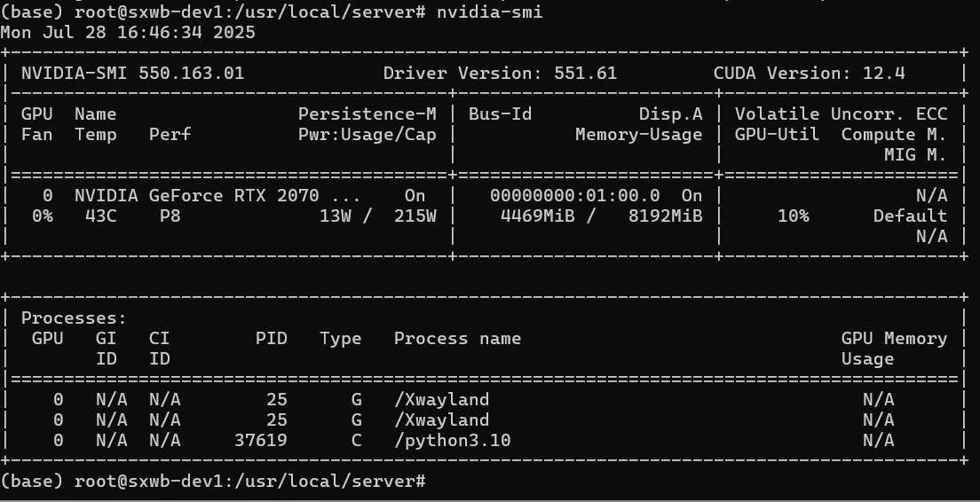Click the Processes: section header
This screenshot has height=502, width=980.
pyautogui.click(x=74, y=318)
